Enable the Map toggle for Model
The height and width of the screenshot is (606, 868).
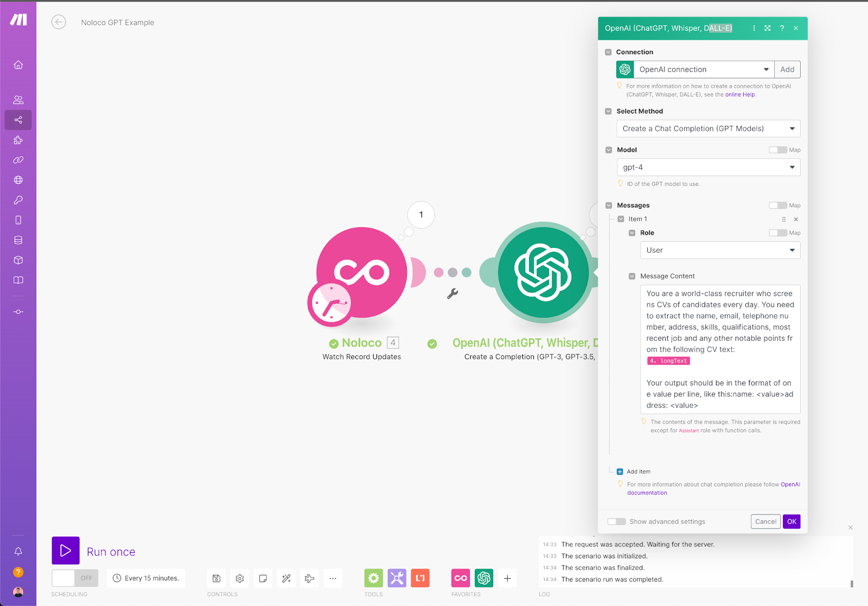pyautogui.click(x=779, y=150)
